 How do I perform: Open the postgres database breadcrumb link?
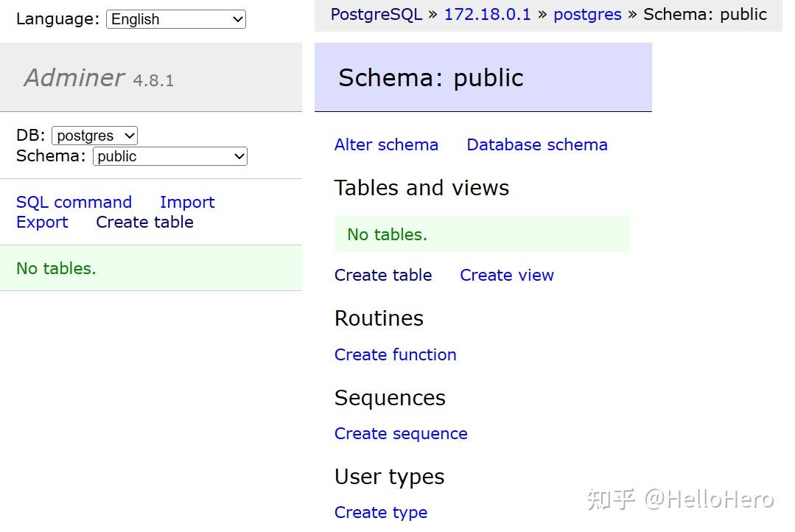[587, 14]
